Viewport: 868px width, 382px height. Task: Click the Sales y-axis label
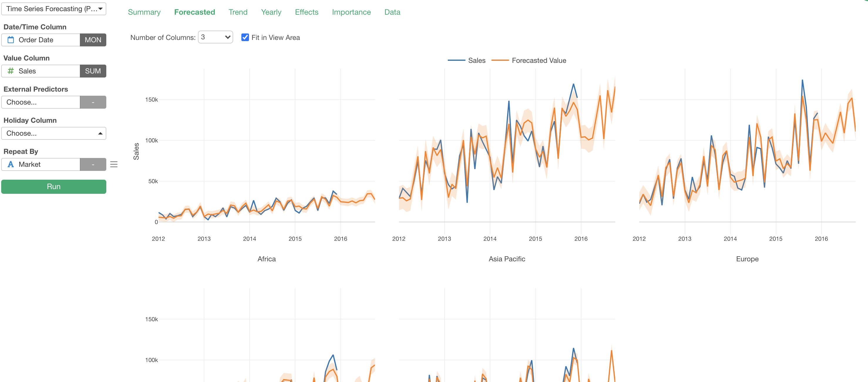click(x=136, y=151)
